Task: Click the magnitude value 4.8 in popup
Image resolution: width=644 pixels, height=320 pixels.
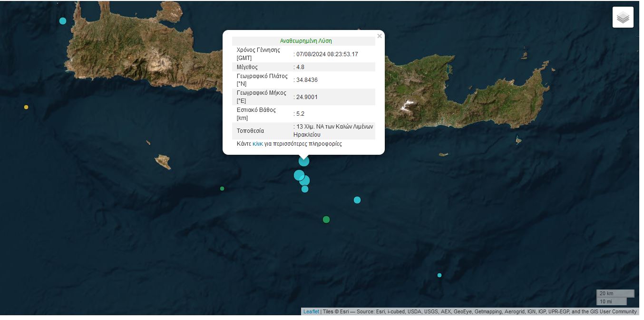Action: pos(300,67)
